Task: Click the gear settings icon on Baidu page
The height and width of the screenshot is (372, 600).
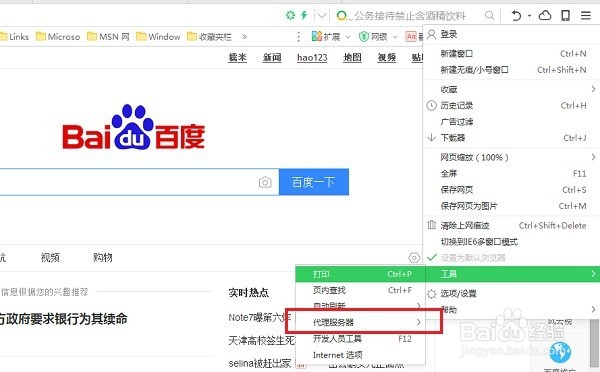Action: coord(414,258)
